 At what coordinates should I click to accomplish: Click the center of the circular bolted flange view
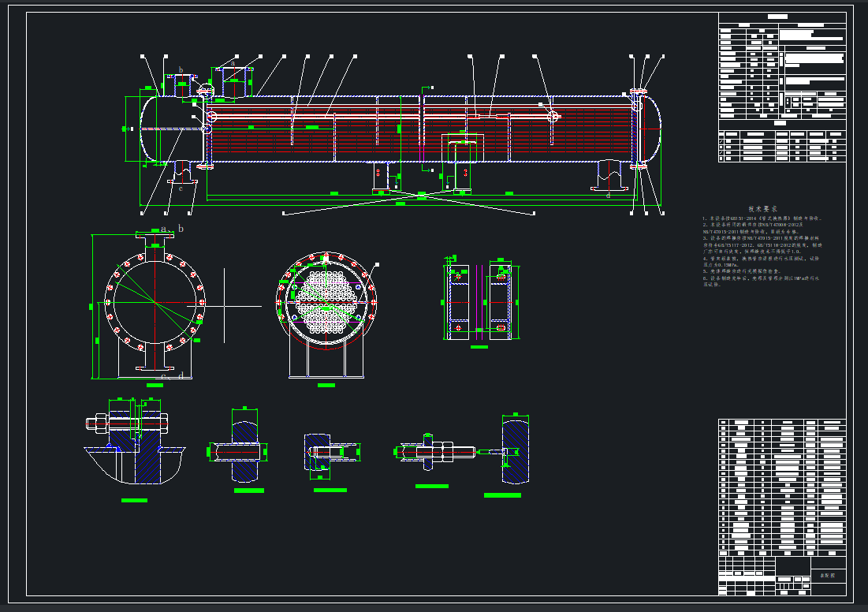[x=155, y=301]
